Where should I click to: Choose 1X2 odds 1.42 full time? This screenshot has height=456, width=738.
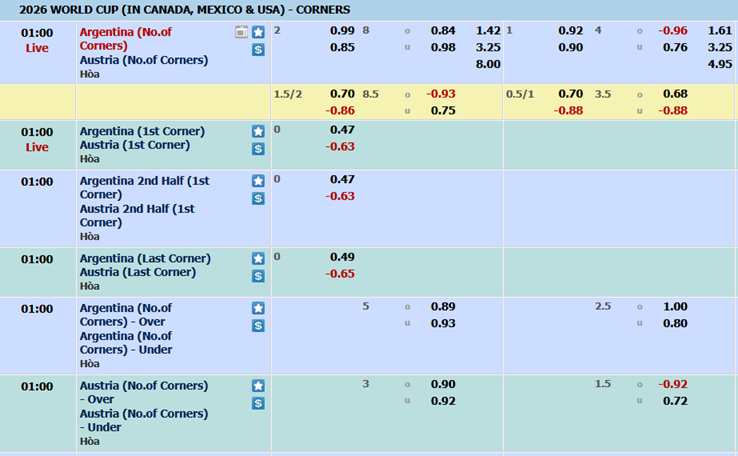488,31
